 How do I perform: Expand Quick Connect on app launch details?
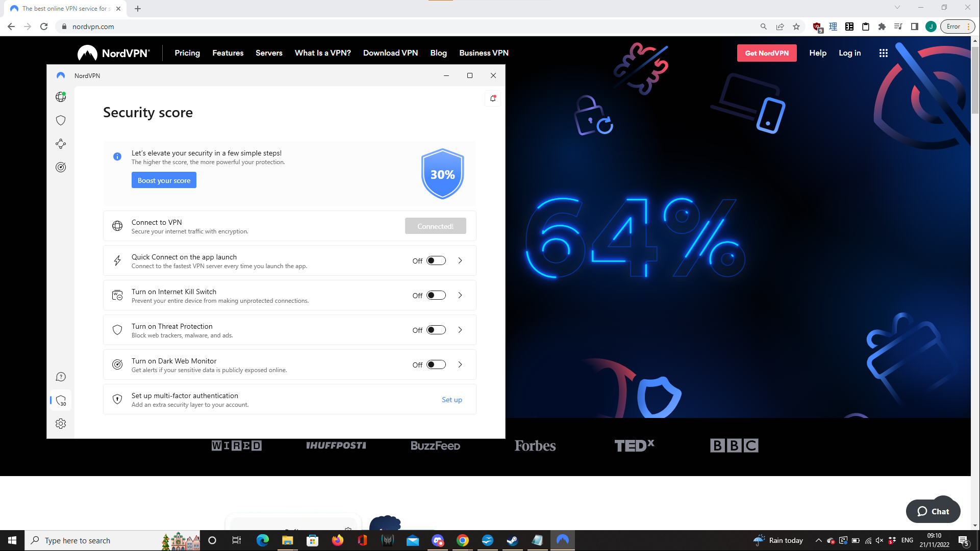point(460,260)
